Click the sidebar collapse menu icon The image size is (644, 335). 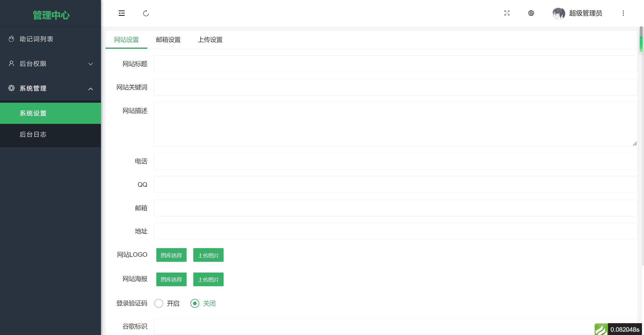tap(121, 13)
